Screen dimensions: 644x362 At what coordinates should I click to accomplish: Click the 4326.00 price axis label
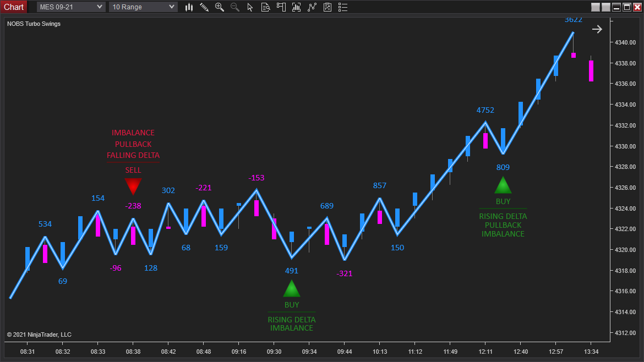tap(625, 188)
